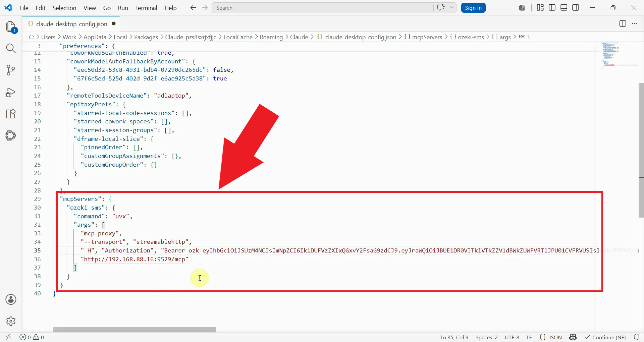Click the top search command box

click(x=322, y=8)
